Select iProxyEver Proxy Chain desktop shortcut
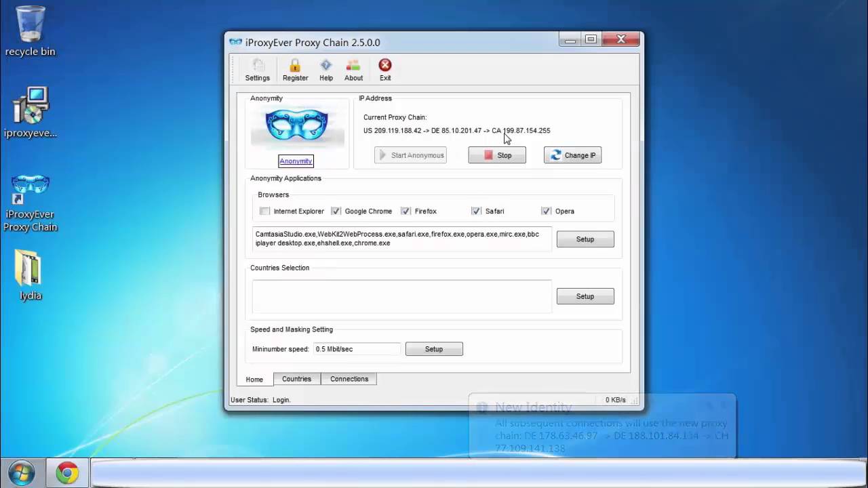 tap(31, 203)
